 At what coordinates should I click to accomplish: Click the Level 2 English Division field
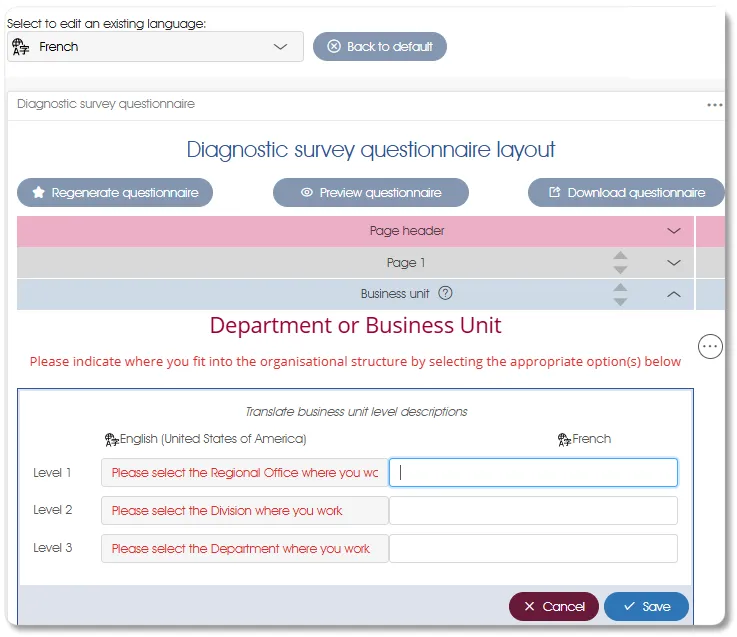244,511
